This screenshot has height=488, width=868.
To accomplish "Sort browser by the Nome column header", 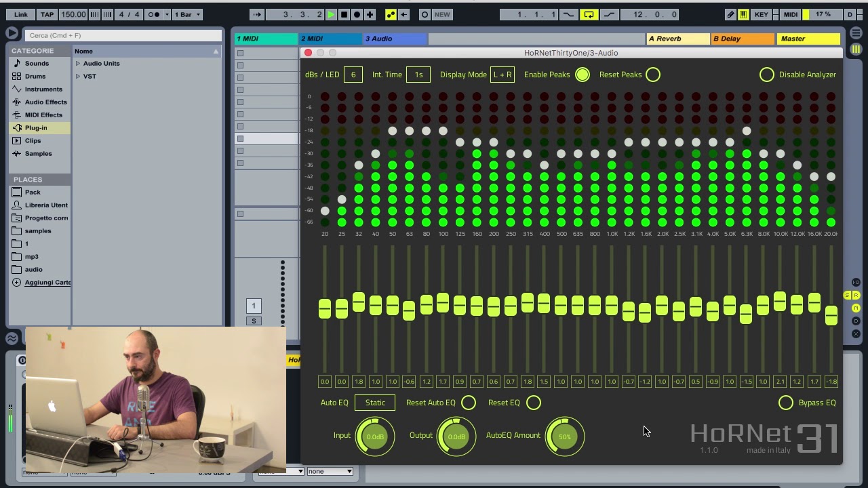I will 147,51.
